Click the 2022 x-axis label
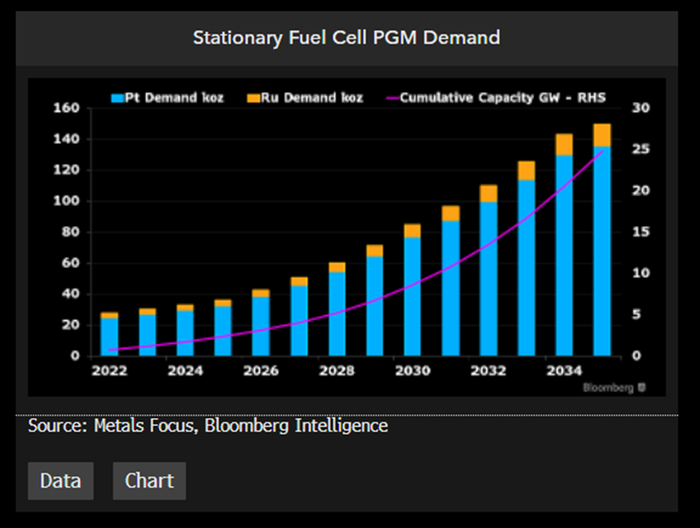Viewport: 700px width, 528px height. coord(109,370)
